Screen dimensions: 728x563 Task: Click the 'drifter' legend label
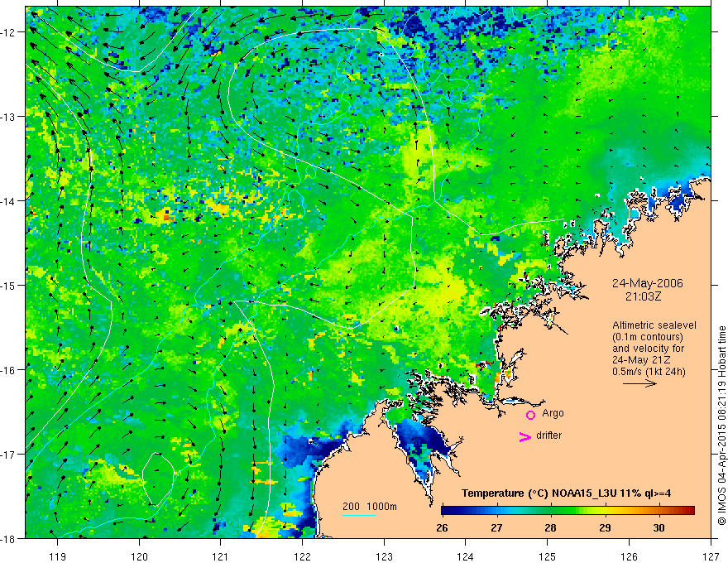(548, 435)
